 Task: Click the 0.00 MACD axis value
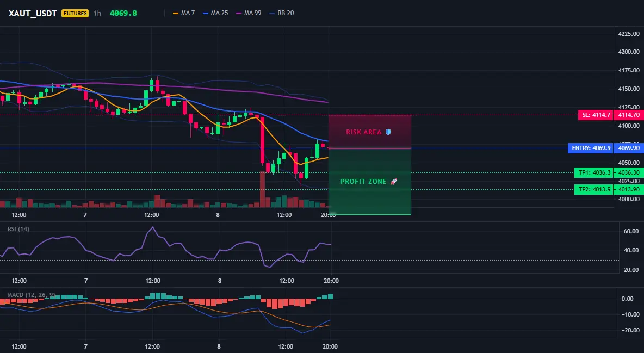(628, 299)
